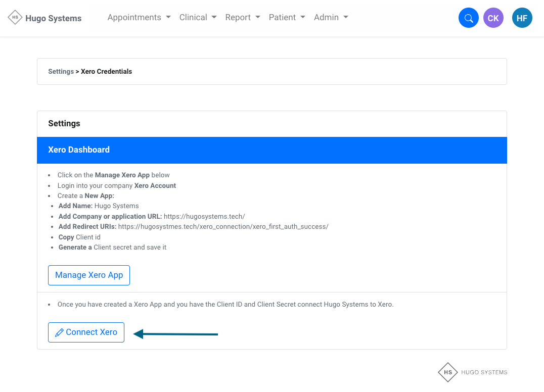The height and width of the screenshot is (392, 544).
Task: Click the pencil icon on Connect Xero
Action: [x=59, y=332]
